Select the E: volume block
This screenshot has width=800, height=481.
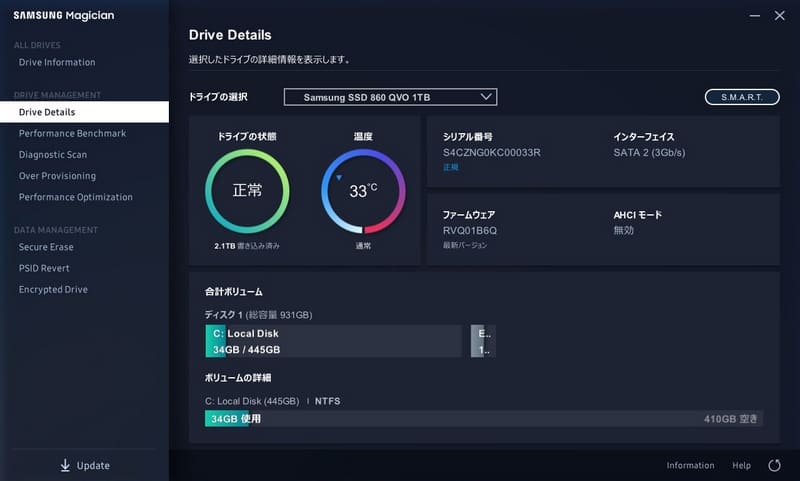(x=483, y=341)
